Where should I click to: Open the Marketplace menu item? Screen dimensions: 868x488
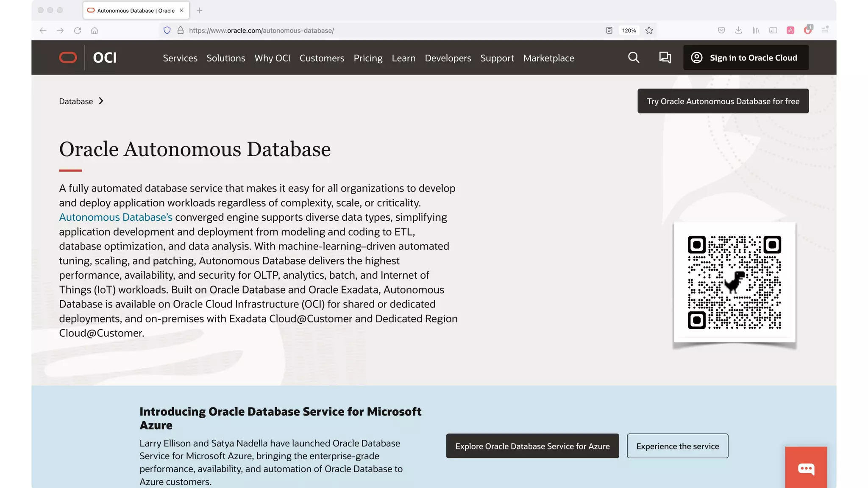pos(548,58)
